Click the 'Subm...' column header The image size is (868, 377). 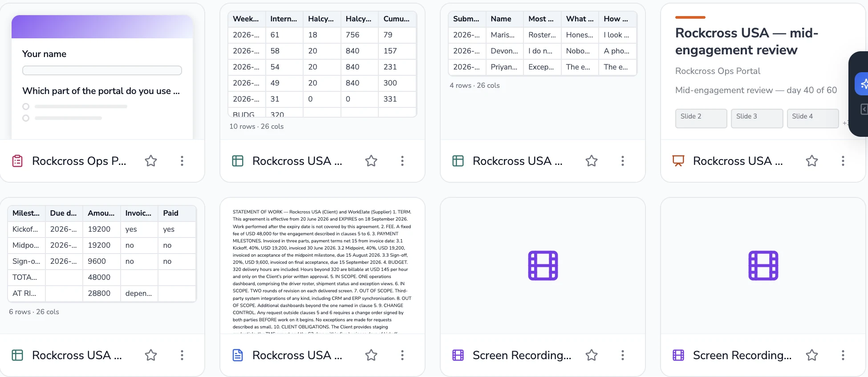(x=466, y=19)
